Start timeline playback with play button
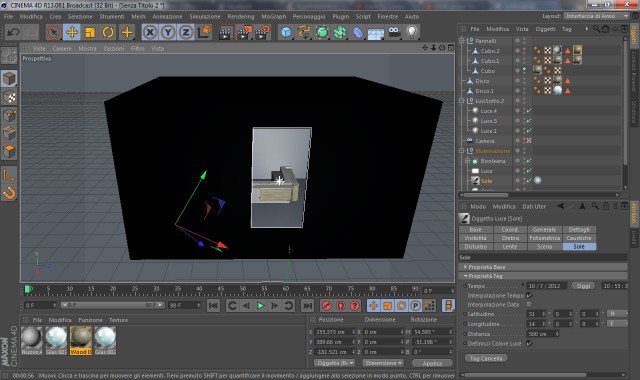Viewport: 640px width, 380px height. tap(260, 305)
